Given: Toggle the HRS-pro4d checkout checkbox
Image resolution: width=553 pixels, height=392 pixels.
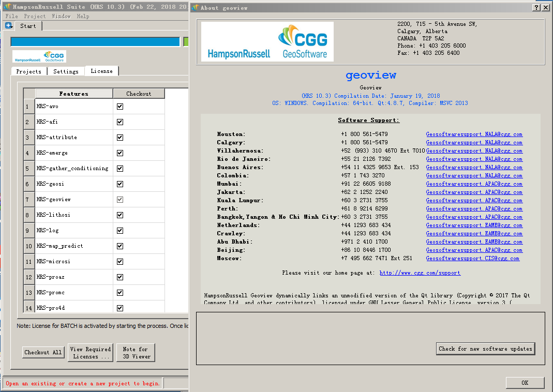Looking at the screenshot, I should coord(120,308).
